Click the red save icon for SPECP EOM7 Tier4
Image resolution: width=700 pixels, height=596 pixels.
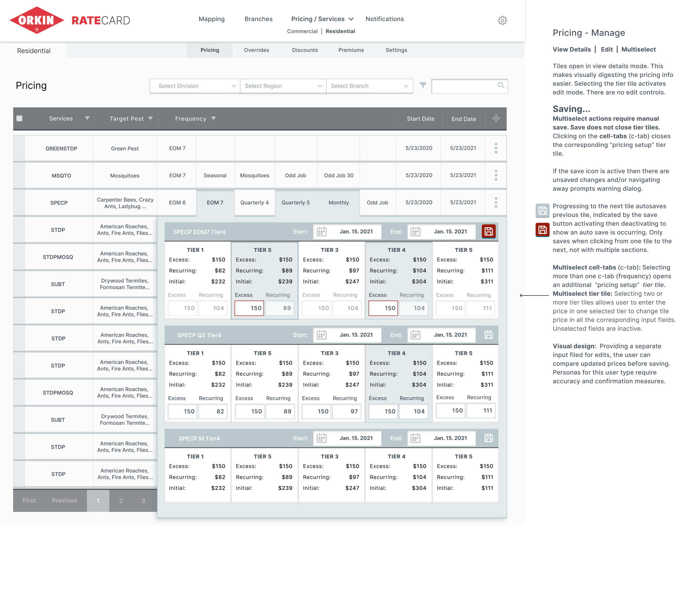(x=489, y=232)
